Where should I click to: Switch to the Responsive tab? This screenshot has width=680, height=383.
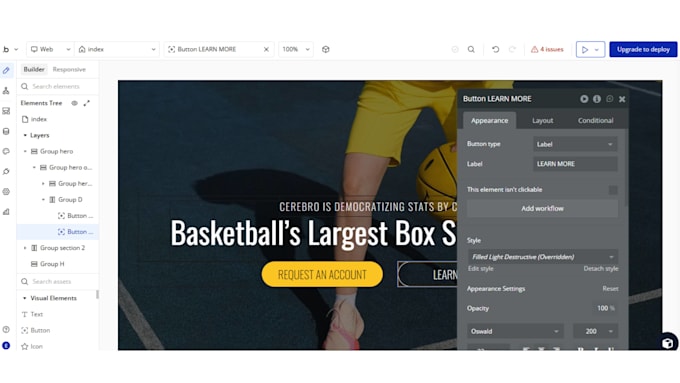click(69, 69)
